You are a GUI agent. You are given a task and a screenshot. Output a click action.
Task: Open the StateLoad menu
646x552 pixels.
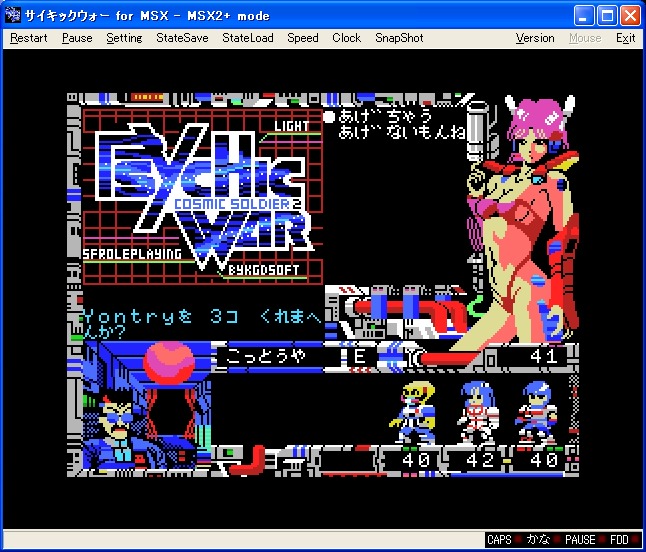click(247, 38)
